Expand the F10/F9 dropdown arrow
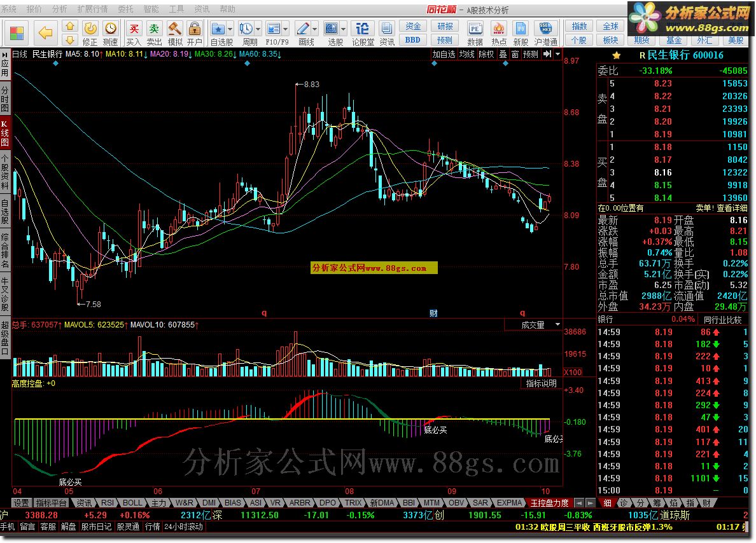Screen dimensions: 756x543 [286, 29]
